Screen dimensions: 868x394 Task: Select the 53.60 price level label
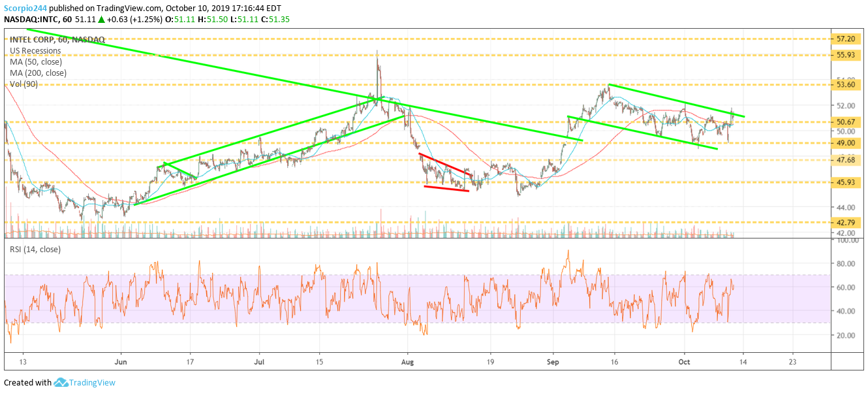click(845, 84)
